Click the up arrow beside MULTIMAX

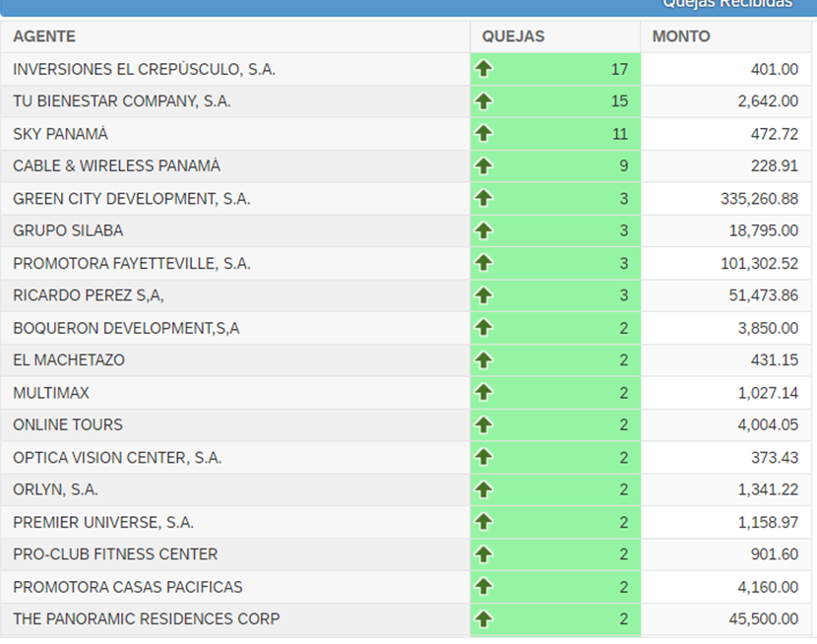[x=484, y=392]
